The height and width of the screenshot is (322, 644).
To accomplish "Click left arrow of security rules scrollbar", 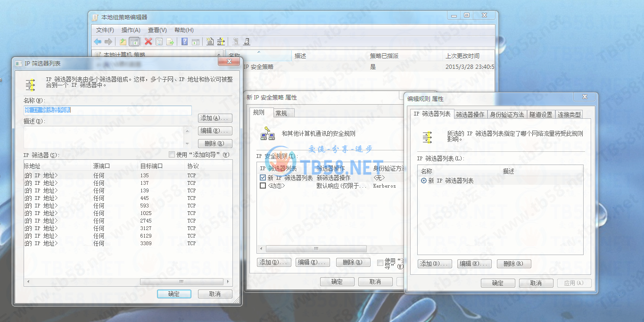I will pos(261,248).
